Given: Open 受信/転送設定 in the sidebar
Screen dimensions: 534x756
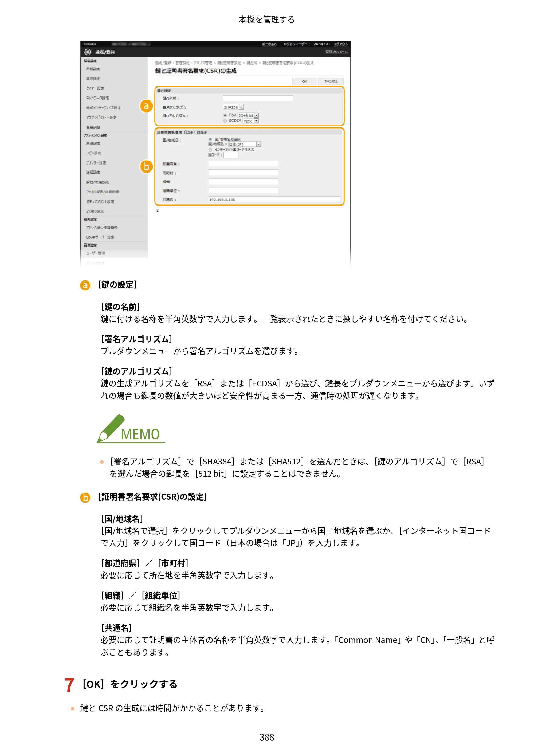Looking at the screenshot, I should 97,182.
